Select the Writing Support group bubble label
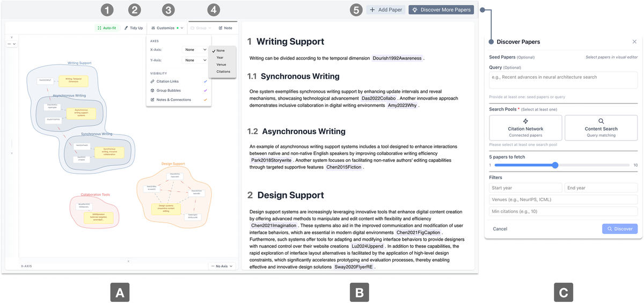 [x=79, y=63]
